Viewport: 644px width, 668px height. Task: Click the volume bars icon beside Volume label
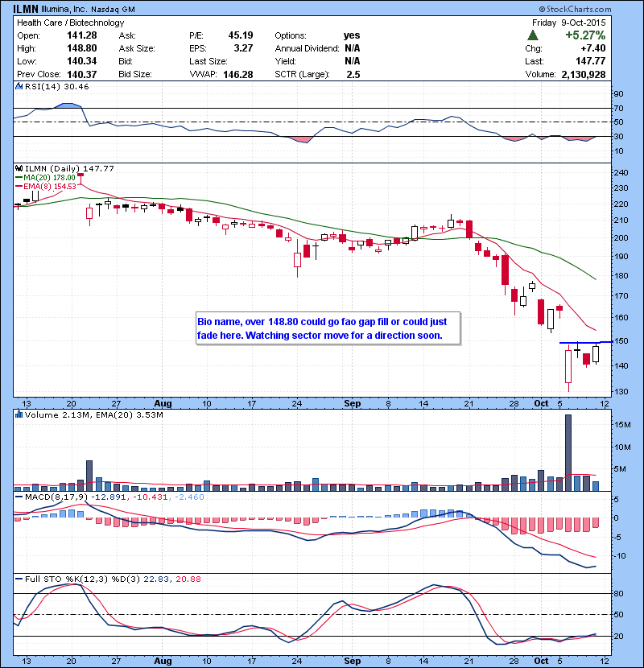click(x=19, y=414)
